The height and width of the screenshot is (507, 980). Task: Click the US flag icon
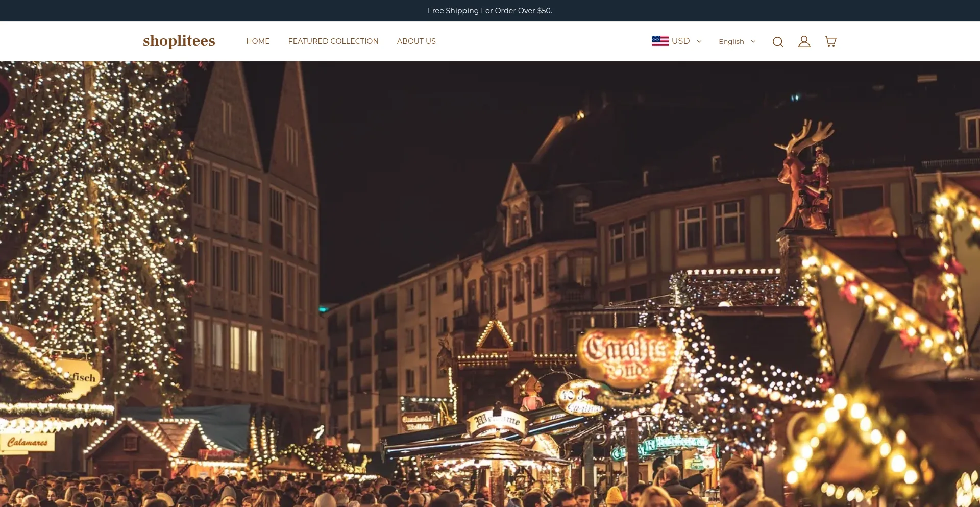pyautogui.click(x=659, y=41)
